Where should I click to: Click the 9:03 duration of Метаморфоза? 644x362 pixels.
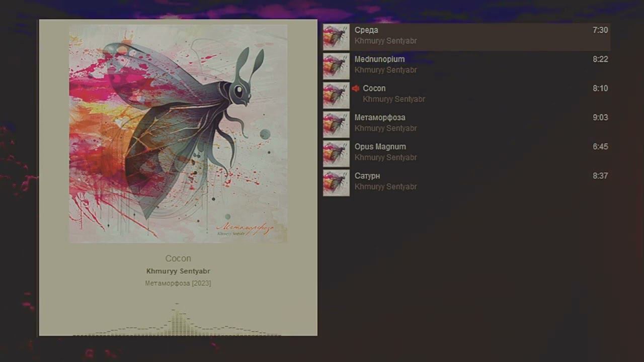600,118
